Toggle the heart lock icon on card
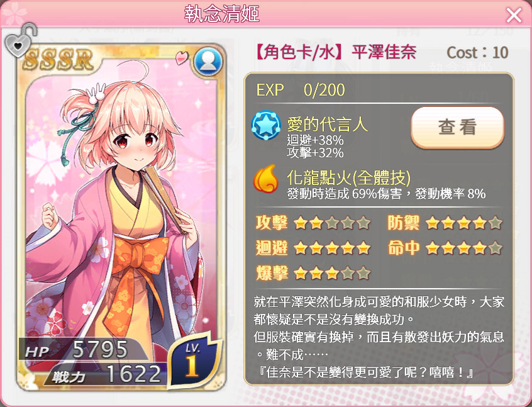This screenshot has height=407, width=532. 20,41
